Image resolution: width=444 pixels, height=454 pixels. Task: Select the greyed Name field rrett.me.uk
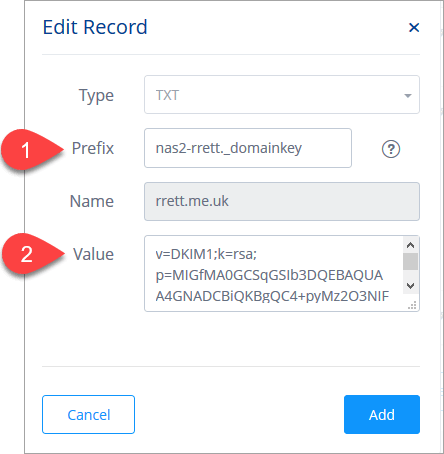(282, 201)
